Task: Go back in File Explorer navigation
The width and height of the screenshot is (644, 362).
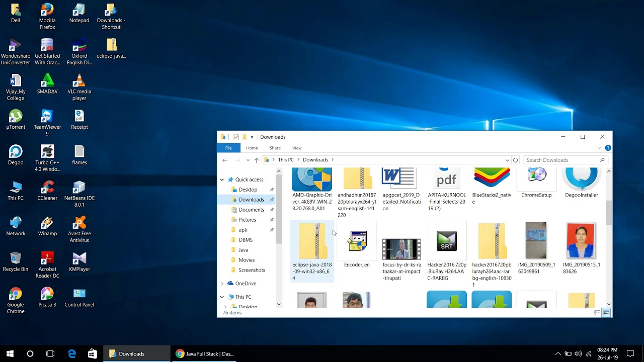Action: 225,160
